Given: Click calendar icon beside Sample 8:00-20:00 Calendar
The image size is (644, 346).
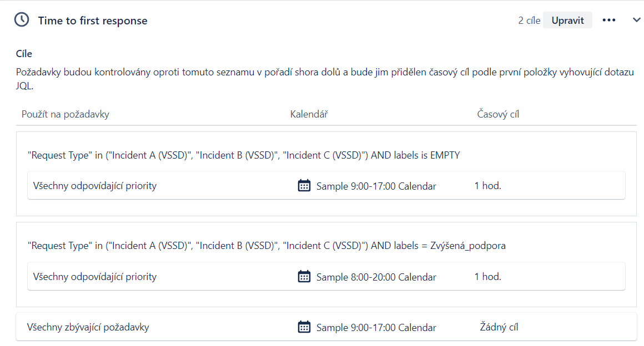Looking at the screenshot, I should pyautogui.click(x=304, y=277).
